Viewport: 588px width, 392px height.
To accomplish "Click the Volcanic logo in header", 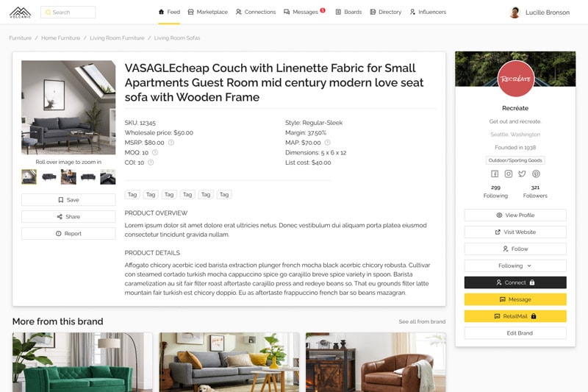I will pyautogui.click(x=21, y=13).
